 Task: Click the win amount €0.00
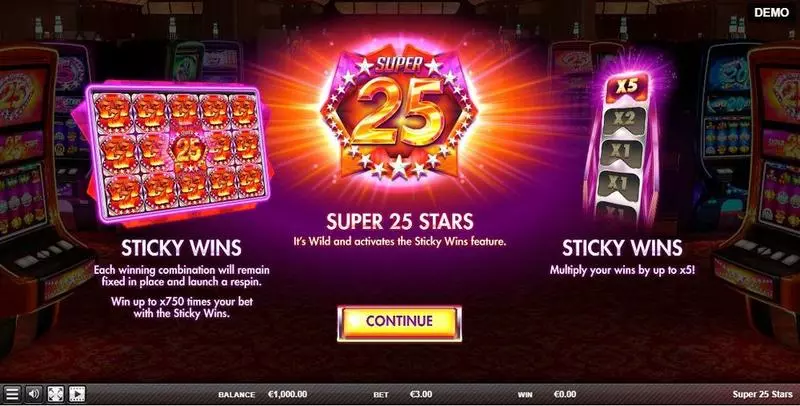pyautogui.click(x=565, y=394)
